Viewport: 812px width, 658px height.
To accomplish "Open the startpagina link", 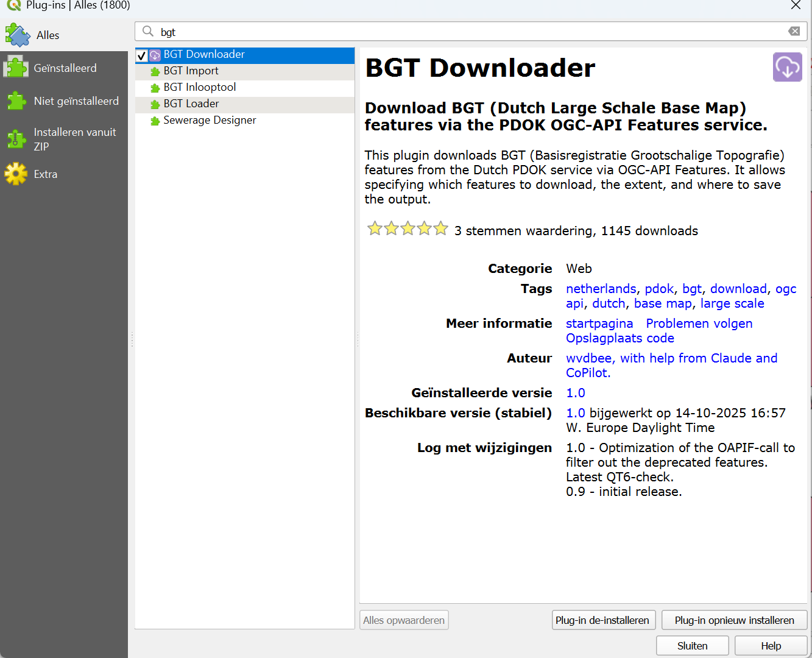I will pos(599,324).
